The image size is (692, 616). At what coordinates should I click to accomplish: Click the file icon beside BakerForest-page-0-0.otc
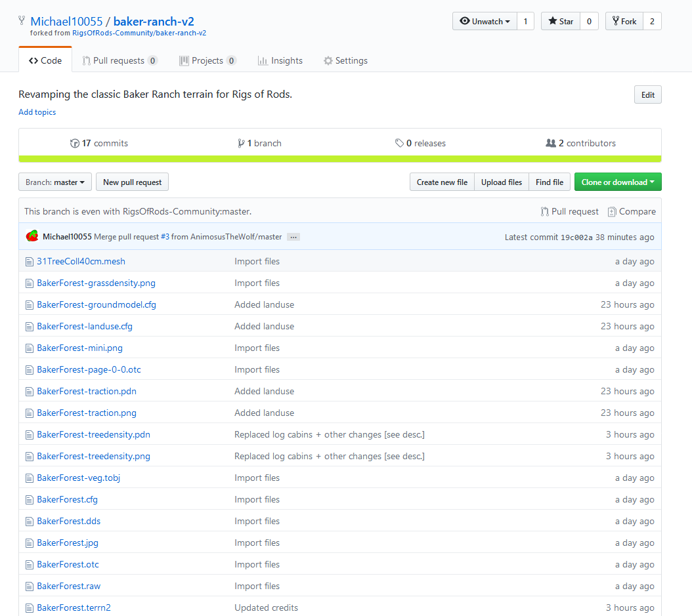[x=30, y=370]
